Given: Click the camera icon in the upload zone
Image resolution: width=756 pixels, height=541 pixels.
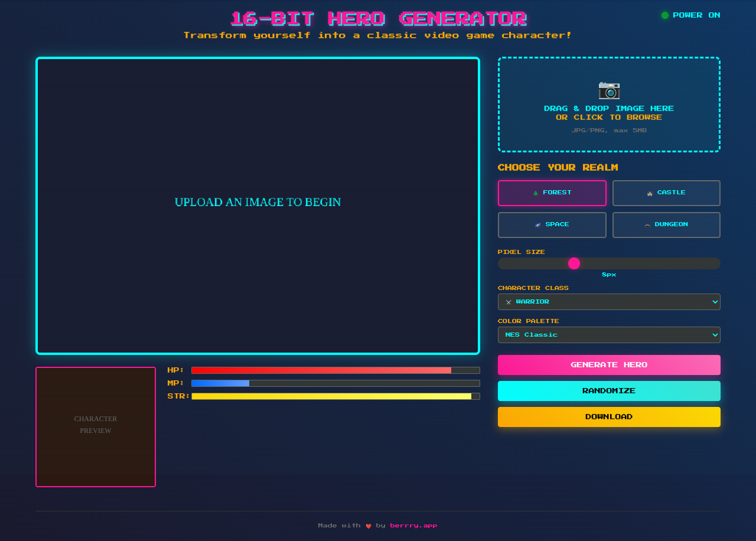Looking at the screenshot, I should [609, 90].
